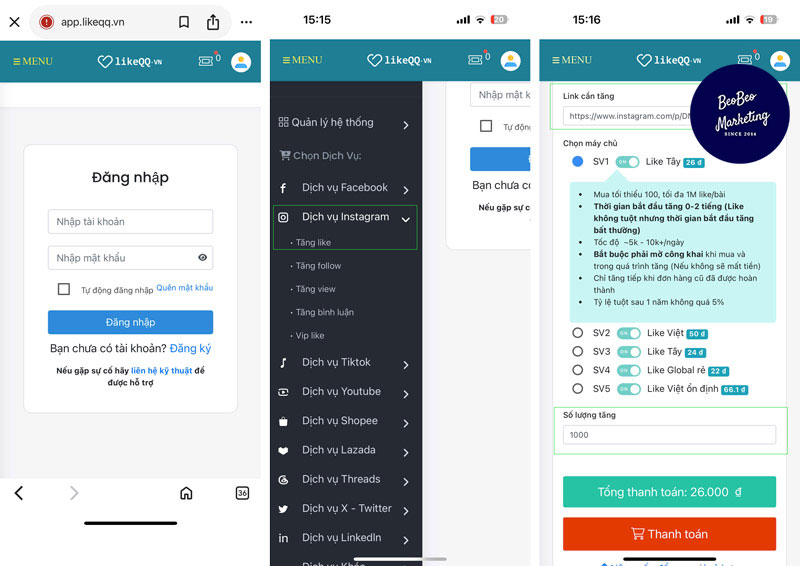Toggle the ON switch for SV3
This screenshot has height=566, width=800.
(x=628, y=352)
